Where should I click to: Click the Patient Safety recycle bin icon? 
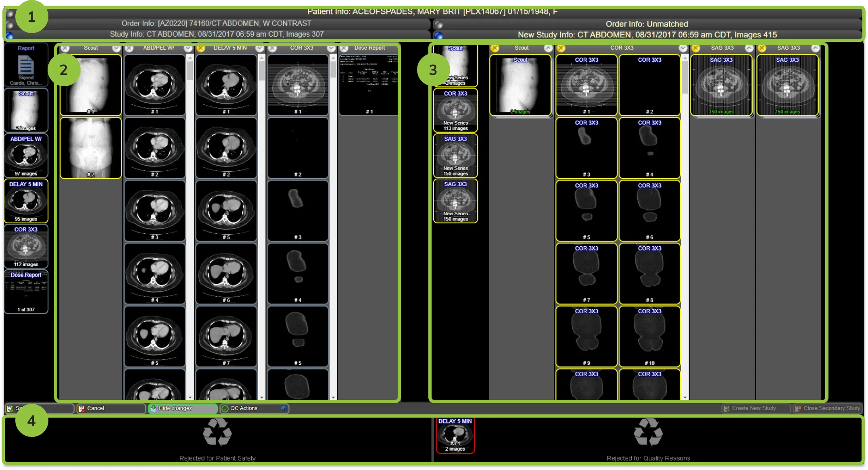pyautogui.click(x=217, y=432)
